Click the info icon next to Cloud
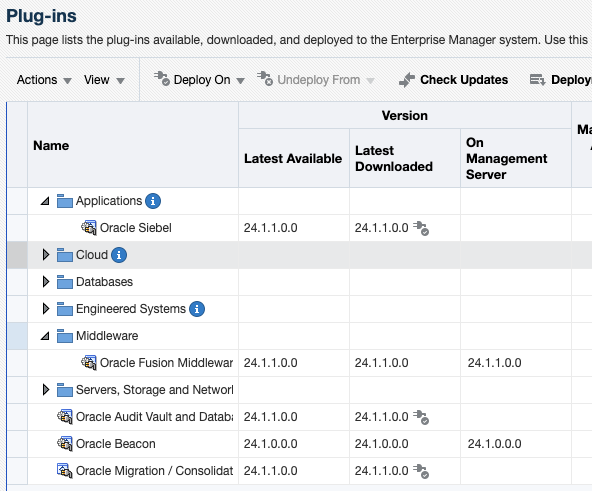Screen dimensions: 592x491 pyautogui.click(x=119, y=255)
